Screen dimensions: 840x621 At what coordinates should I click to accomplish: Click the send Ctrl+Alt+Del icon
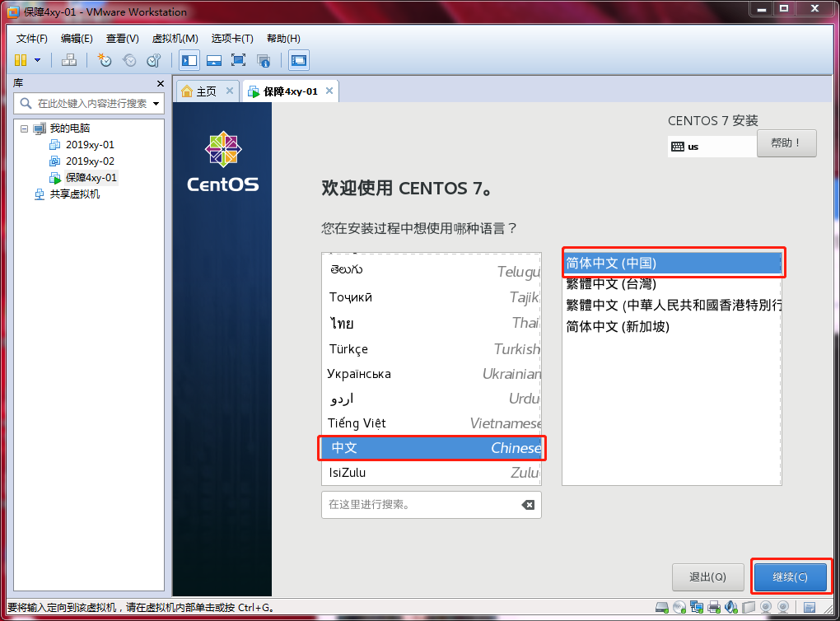[68, 60]
